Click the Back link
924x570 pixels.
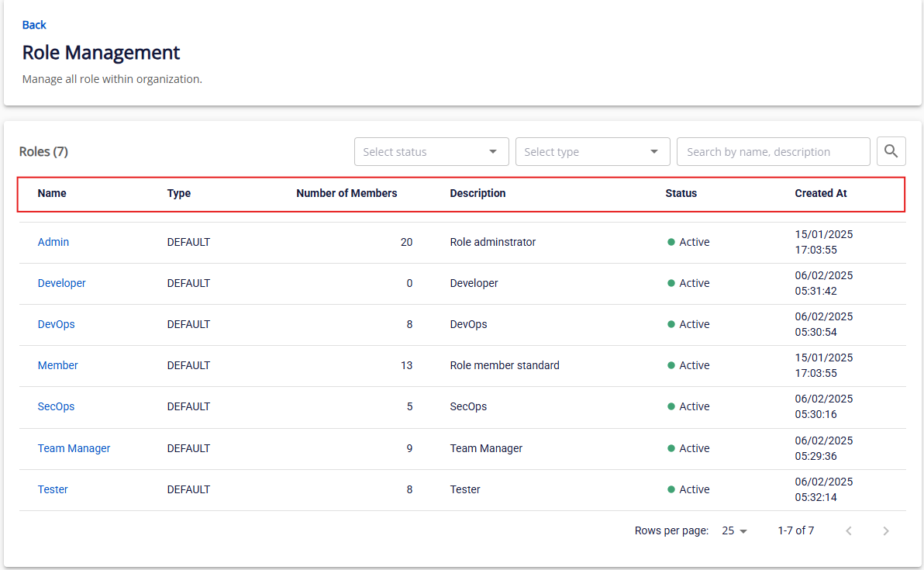click(x=34, y=25)
